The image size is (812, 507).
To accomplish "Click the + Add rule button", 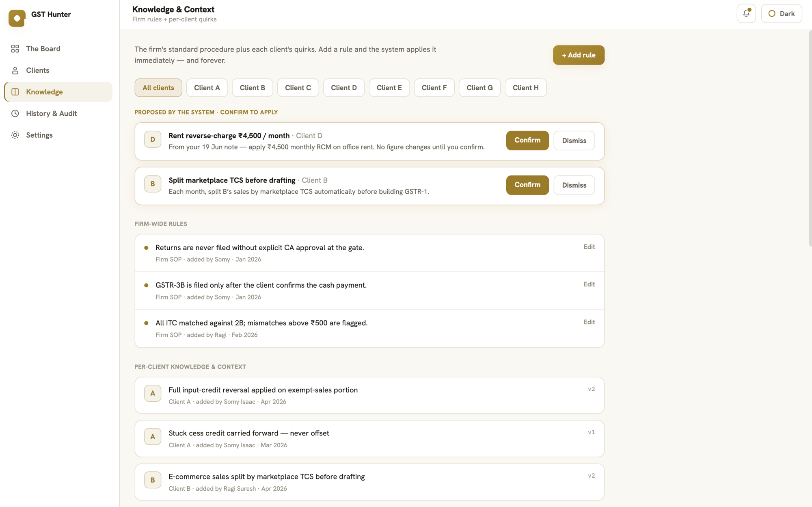I will click(x=579, y=55).
